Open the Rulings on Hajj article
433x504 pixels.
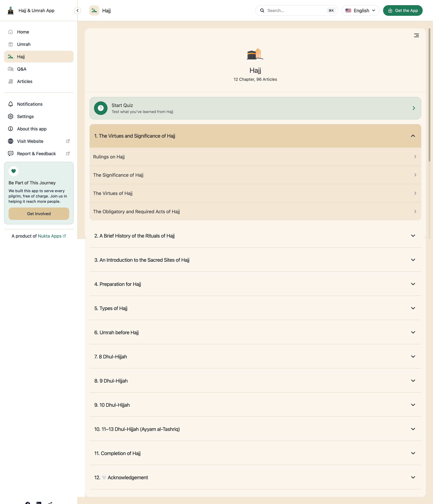pyautogui.click(x=255, y=157)
